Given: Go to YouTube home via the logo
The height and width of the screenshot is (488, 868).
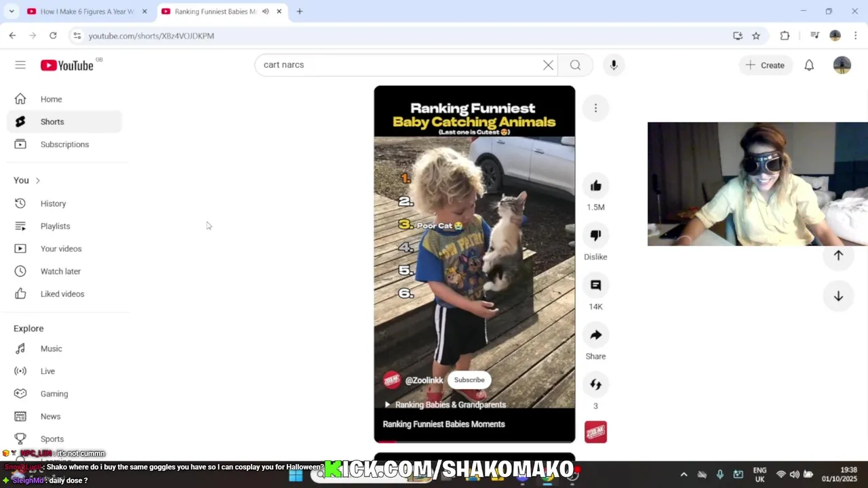Looking at the screenshot, I should [x=66, y=65].
